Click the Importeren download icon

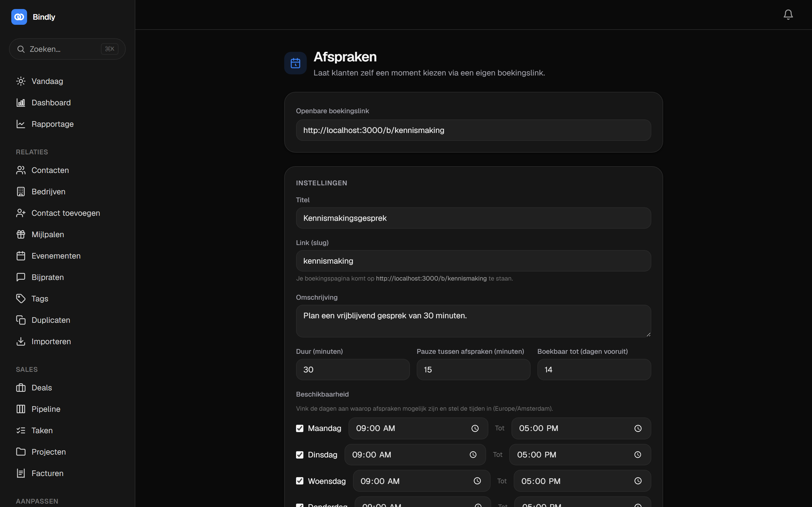21,341
